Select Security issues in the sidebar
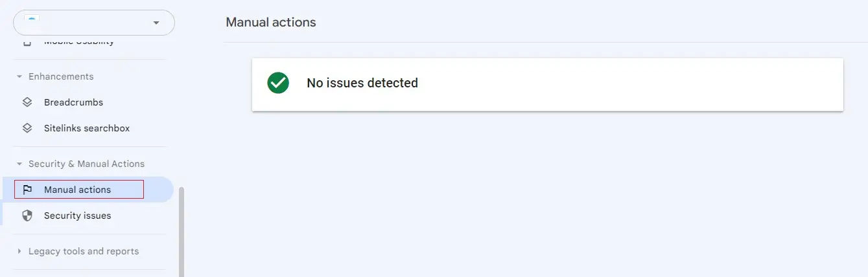This screenshot has height=277, width=868. 87,216
